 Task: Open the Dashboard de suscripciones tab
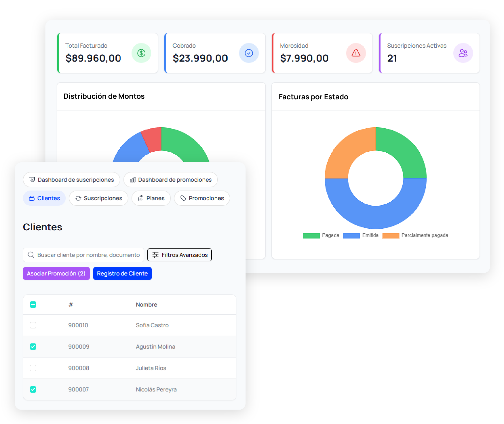pos(72,180)
